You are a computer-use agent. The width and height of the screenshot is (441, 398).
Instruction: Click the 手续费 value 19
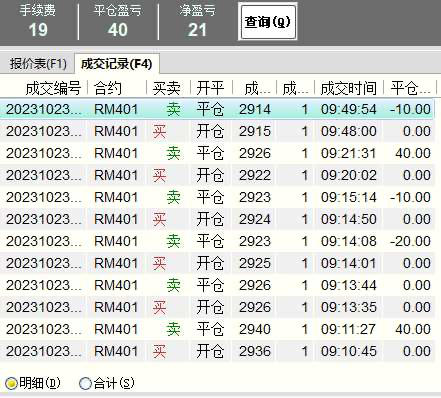click(x=38, y=30)
